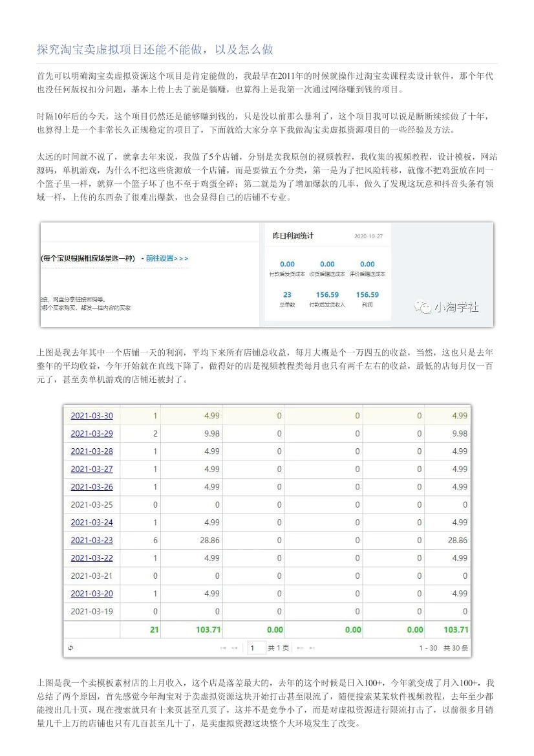Click the total order count 21 in the summary row
The image size is (534, 756).
155,630
